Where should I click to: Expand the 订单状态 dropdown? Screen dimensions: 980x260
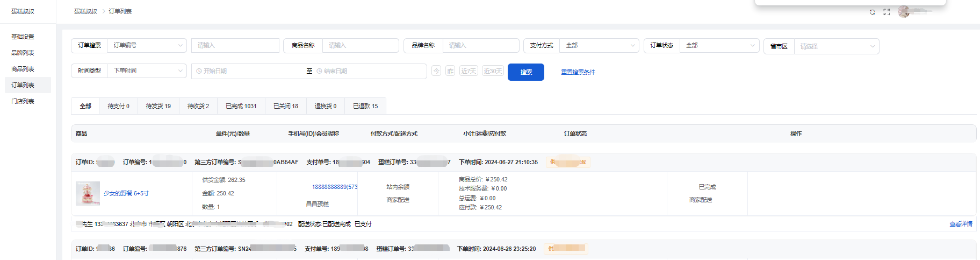(x=719, y=46)
